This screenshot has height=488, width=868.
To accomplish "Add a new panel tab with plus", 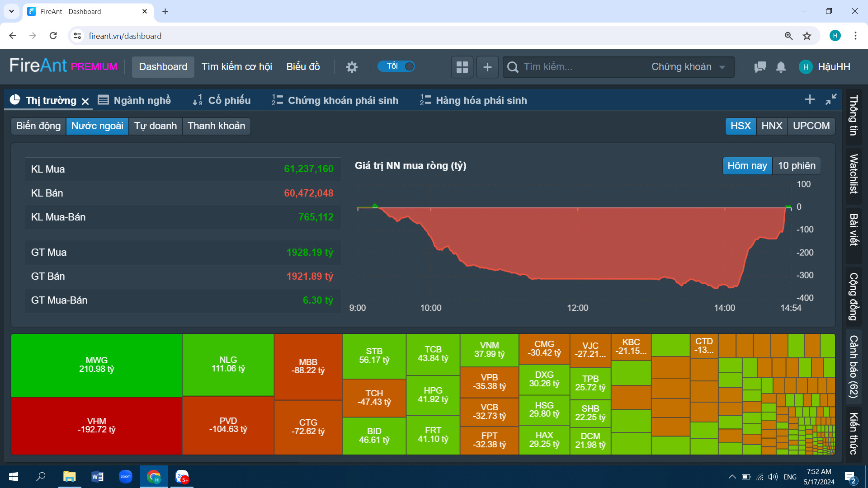I will tap(810, 99).
